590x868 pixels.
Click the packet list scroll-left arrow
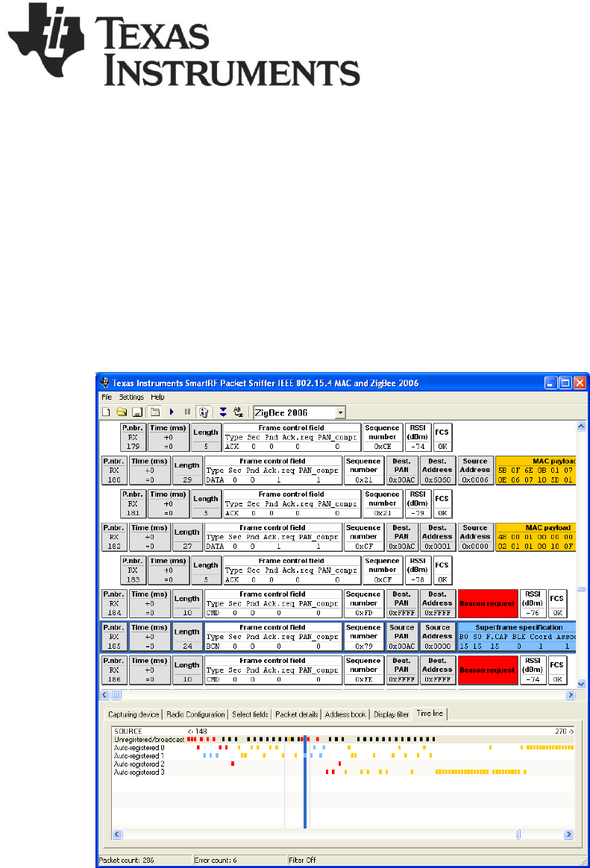[x=105, y=695]
